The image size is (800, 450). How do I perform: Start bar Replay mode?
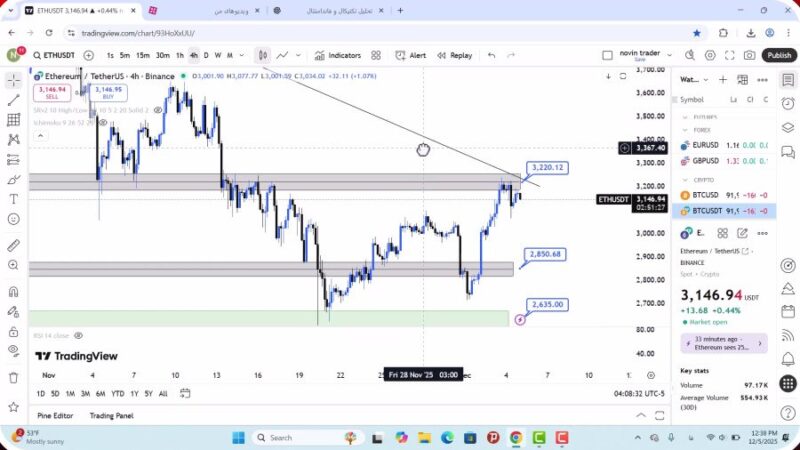455,55
